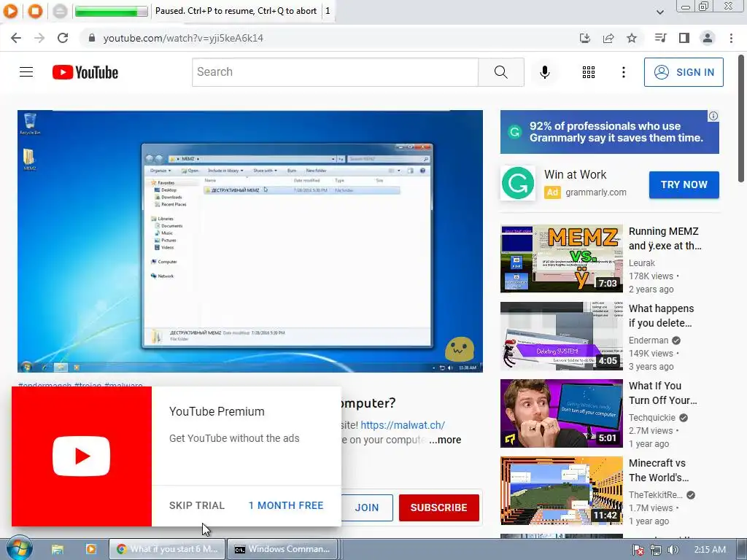Click the Grammarly banner ad info icon

pos(713,116)
